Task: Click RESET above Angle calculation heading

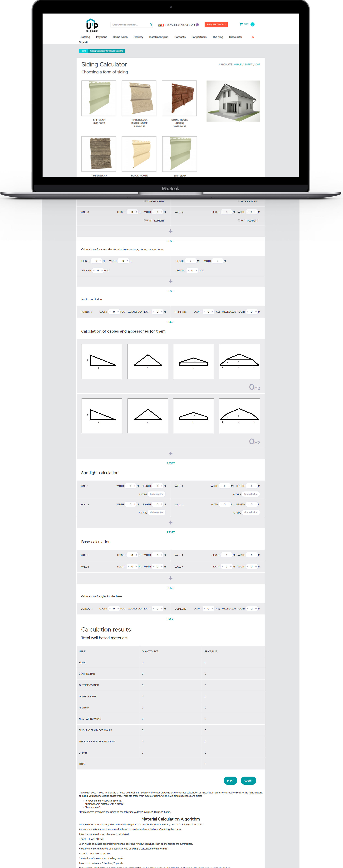Action: click(171, 291)
